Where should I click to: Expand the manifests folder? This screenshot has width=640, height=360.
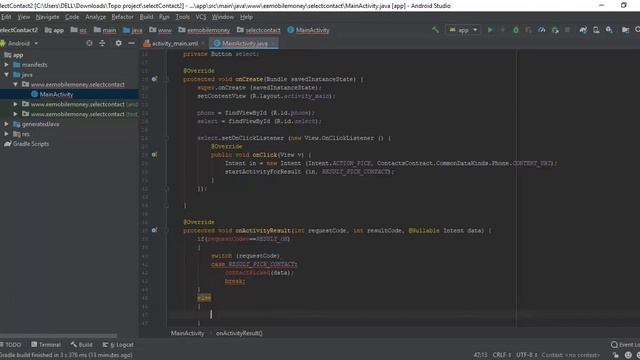(x=7, y=64)
